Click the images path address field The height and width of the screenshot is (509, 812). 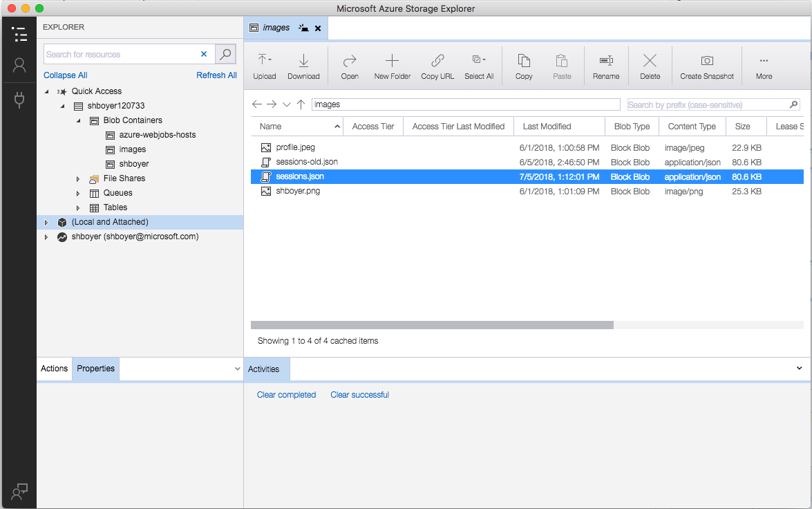click(x=466, y=104)
